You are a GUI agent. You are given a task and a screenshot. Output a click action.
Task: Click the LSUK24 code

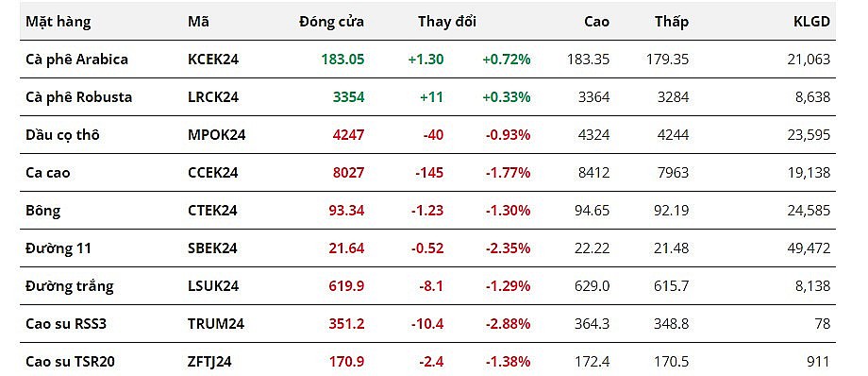coord(213,285)
